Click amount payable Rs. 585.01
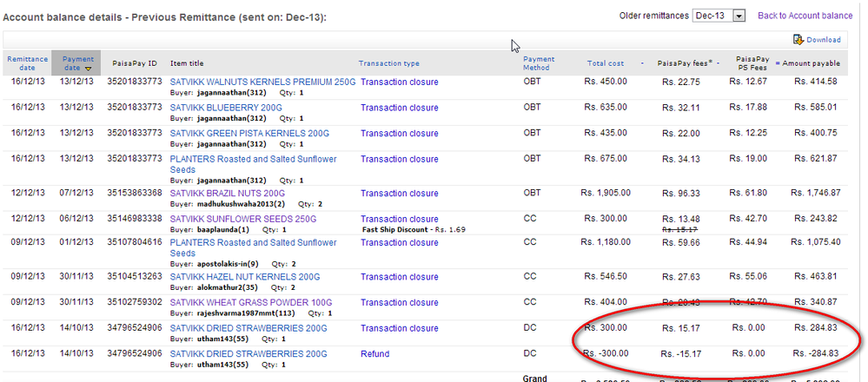Screen dimensions: 868x382 [x=815, y=108]
